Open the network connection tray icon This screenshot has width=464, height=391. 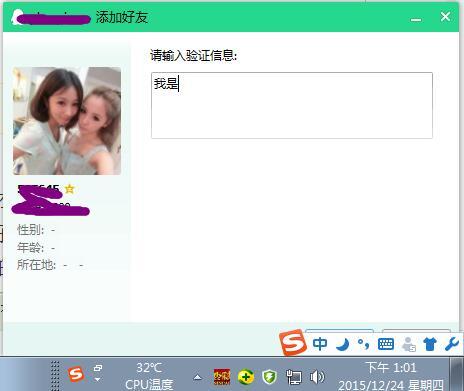click(x=293, y=377)
